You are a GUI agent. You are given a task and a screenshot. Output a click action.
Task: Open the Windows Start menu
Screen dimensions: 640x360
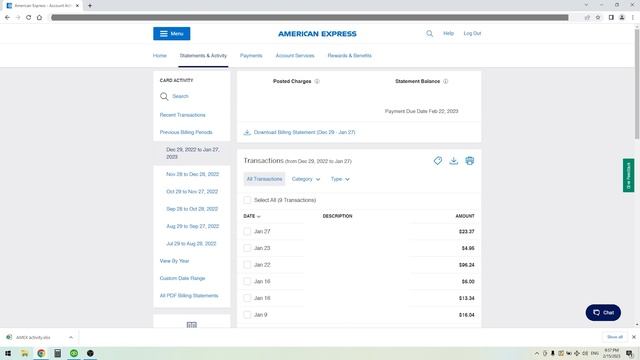[8, 353]
